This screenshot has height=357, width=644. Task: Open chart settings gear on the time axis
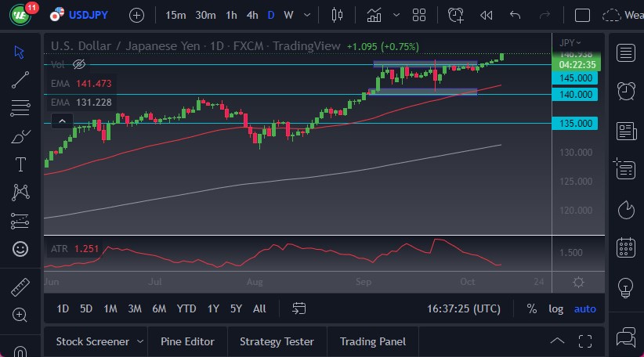coord(578,283)
